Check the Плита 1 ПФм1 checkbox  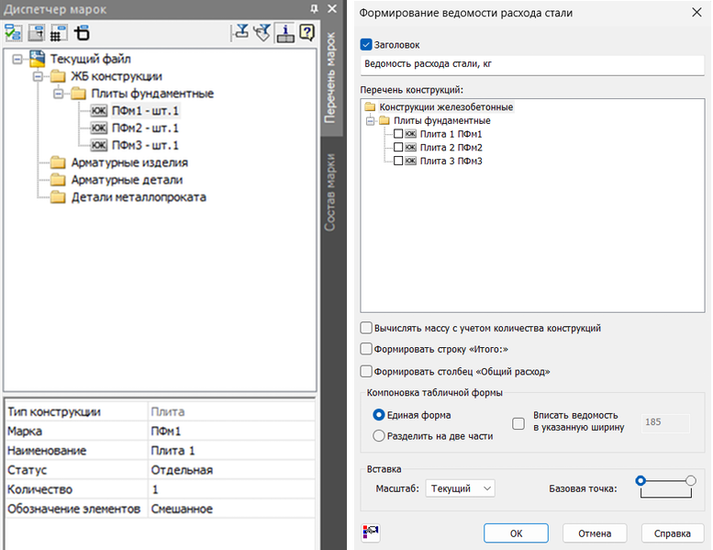(399, 134)
